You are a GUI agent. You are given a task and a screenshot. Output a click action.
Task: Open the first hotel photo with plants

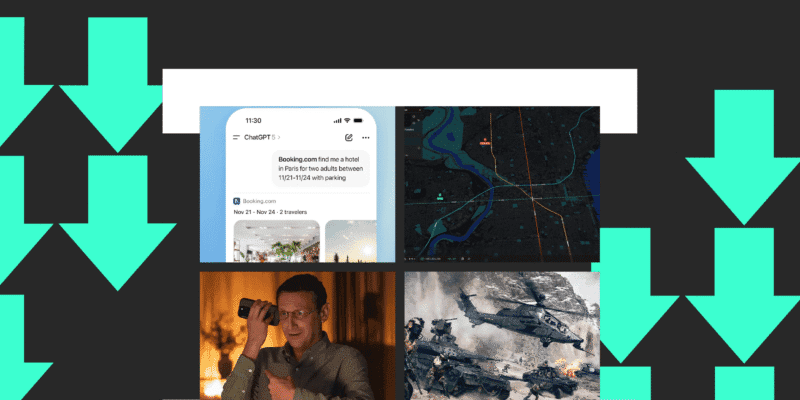(x=277, y=241)
